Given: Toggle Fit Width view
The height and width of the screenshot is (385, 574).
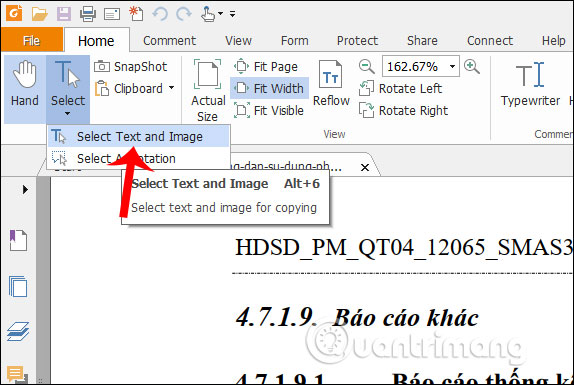Looking at the screenshot, I should tap(269, 89).
